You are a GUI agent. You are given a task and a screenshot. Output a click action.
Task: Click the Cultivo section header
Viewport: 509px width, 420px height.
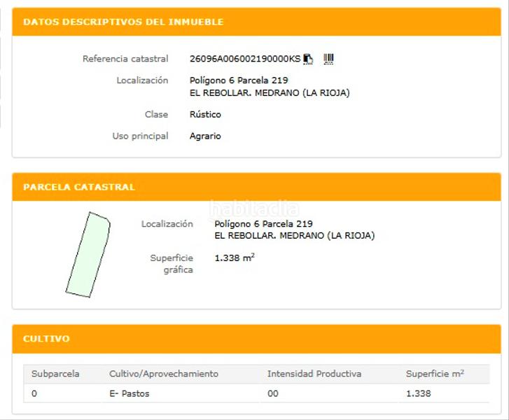(46, 339)
